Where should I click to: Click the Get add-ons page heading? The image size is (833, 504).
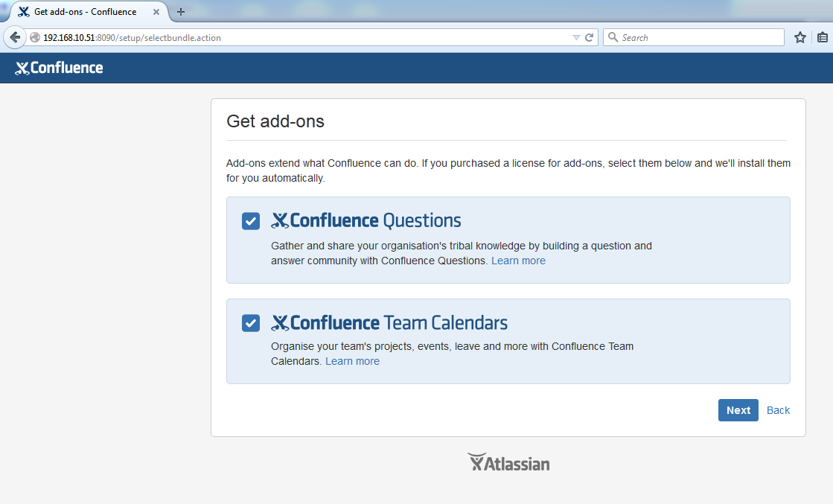tap(275, 121)
